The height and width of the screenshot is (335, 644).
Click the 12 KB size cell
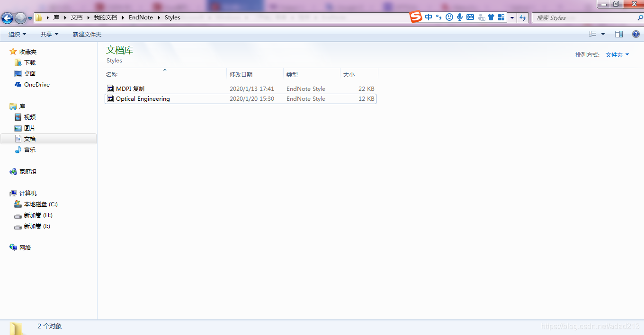[x=367, y=99]
